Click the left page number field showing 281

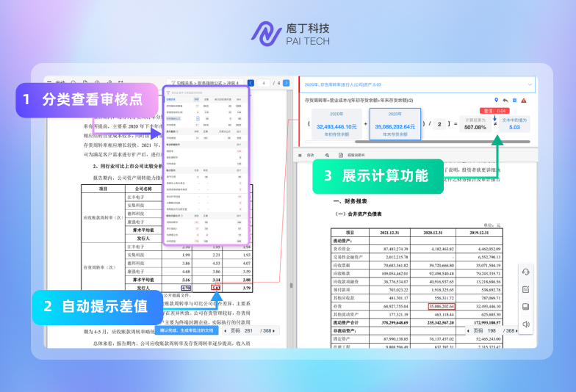[248, 330]
